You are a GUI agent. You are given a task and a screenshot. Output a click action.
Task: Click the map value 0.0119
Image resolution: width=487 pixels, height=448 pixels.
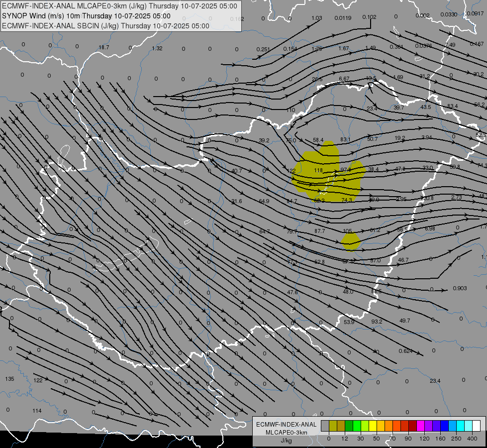click(343, 18)
